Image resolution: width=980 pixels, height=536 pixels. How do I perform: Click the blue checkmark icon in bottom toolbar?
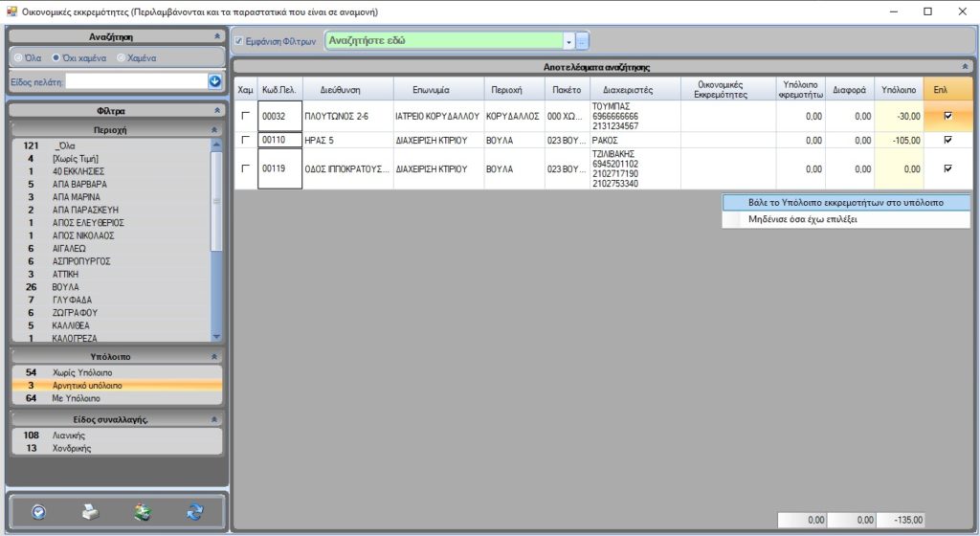point(38,512)
